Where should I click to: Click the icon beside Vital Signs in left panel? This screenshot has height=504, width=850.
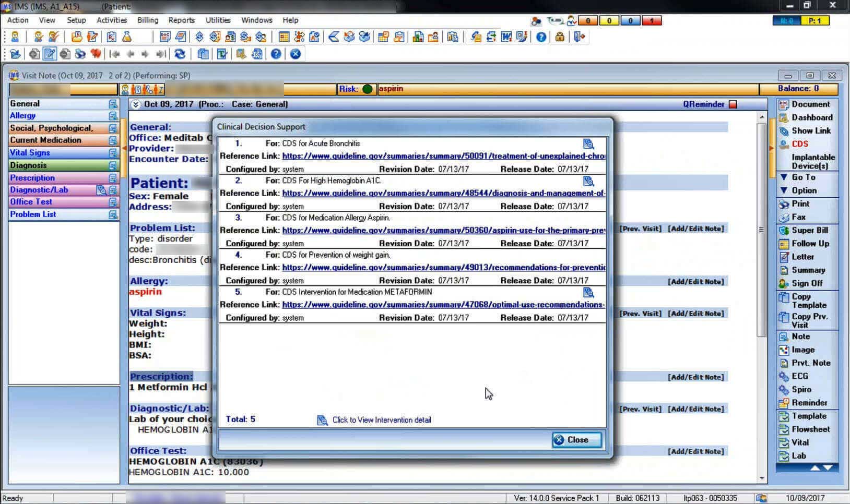point(113,153)
